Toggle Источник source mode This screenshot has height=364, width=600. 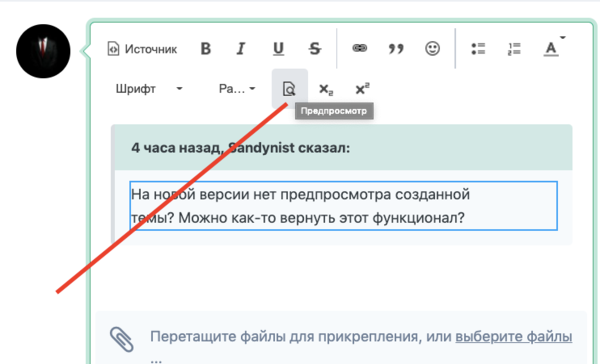tap(142, 49)
